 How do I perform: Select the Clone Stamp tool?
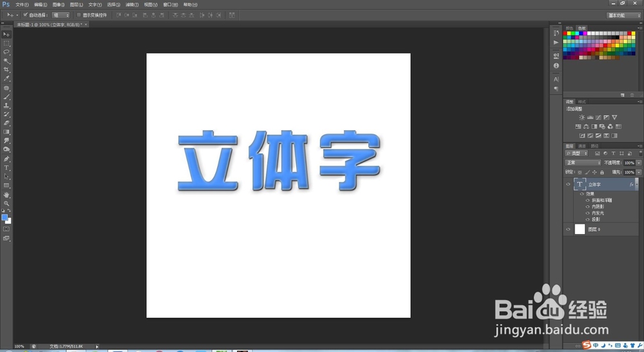[6, 106]
